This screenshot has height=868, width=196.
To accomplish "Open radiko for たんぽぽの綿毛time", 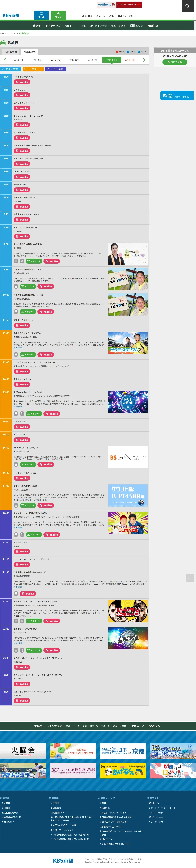I will (22, 82).
